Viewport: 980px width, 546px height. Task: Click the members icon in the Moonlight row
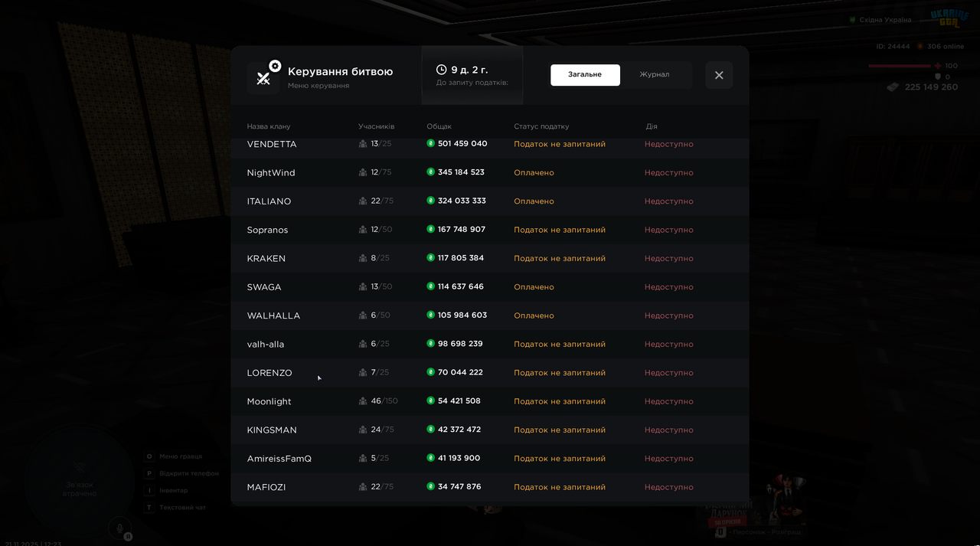[x=363, y=401]
